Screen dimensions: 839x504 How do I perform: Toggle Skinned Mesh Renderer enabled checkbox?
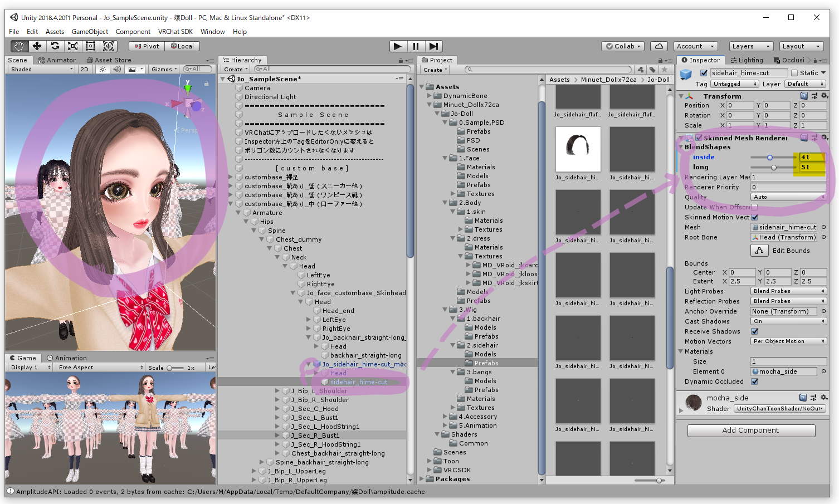(x=699, y=138)
